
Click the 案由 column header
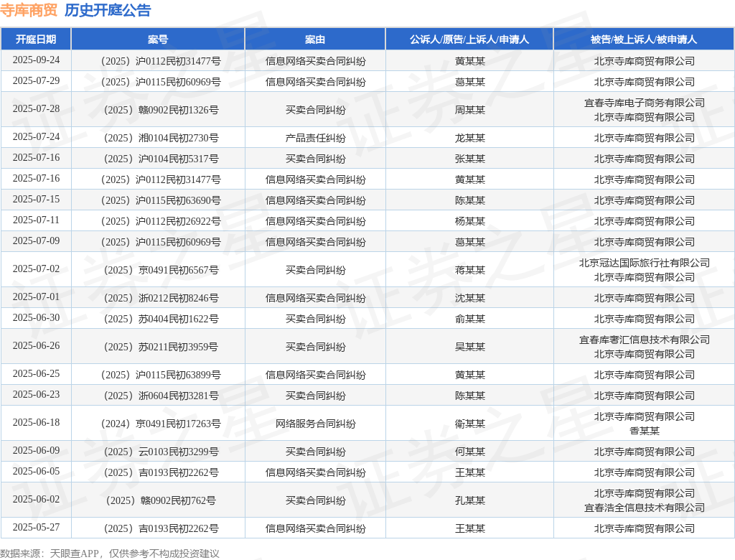pyautogui.click(x=315, y=39)
